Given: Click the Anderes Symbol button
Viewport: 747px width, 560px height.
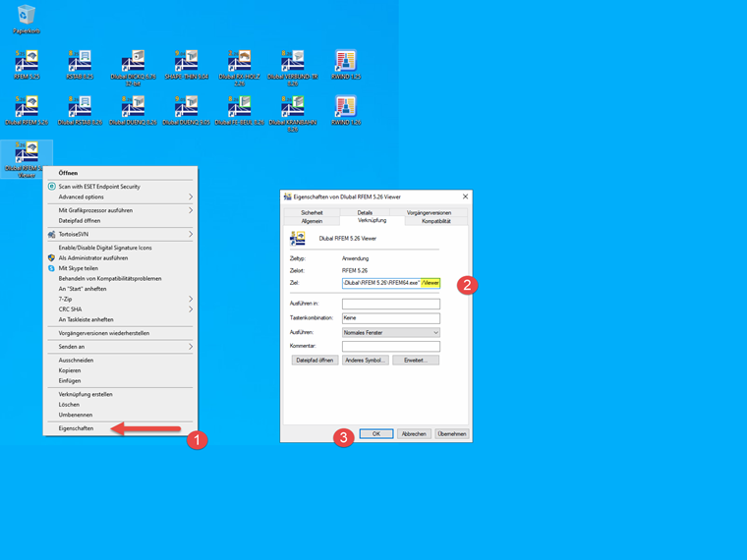Looking at the screenshot, I should pyautogui.click(x=366, y=360).
